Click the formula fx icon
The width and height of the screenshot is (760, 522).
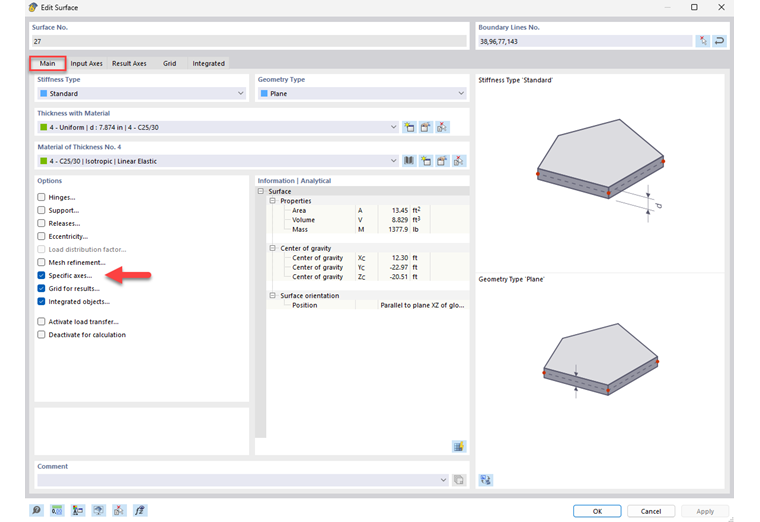point(140,510)
